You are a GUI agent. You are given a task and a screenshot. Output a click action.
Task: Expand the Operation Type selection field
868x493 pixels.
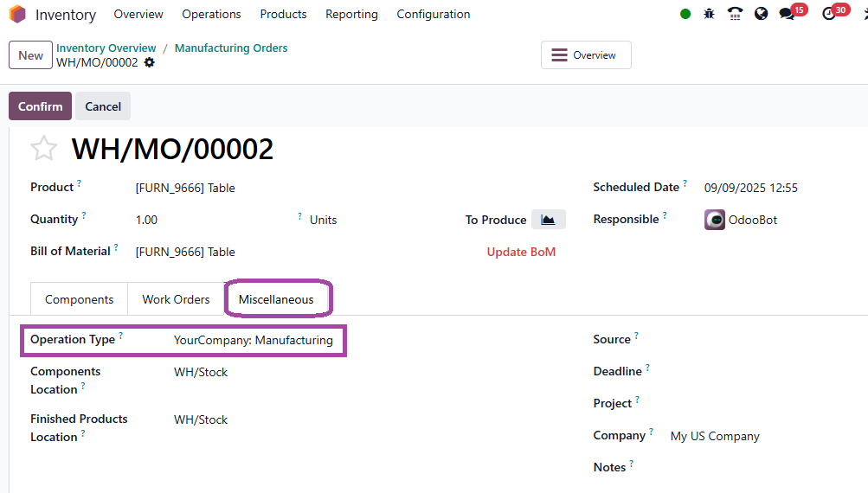tap(254, 340)
